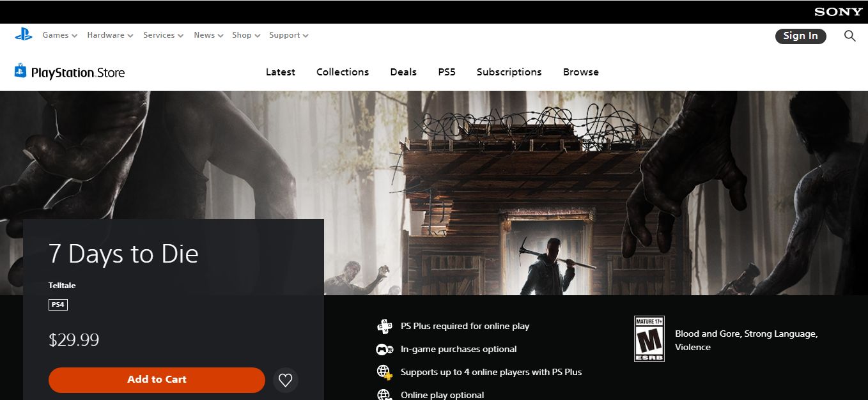Add game to wishlist heart icon
The width and height of the screenshot is (868, 400).
286,380
